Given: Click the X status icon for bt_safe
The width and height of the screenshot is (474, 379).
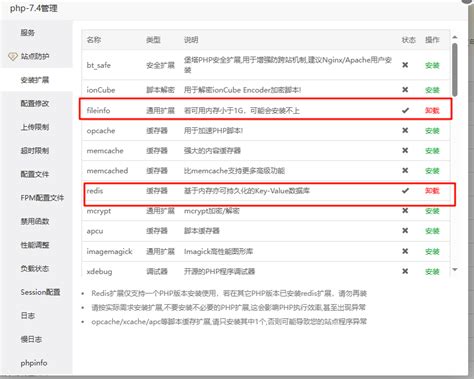Looking at the screenshot, I should [x=405, y=65].
